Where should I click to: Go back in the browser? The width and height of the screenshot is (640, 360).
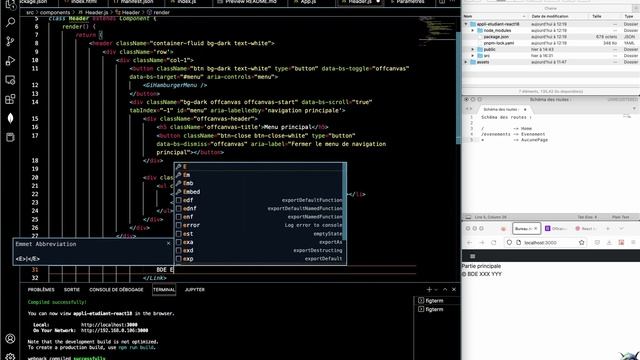tap(469, 242)
